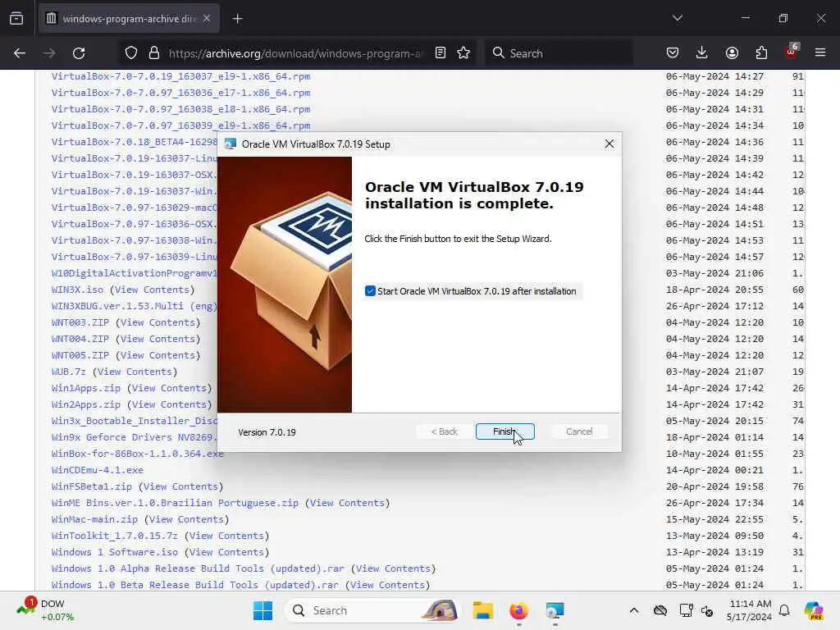Open WinFSBeta1.zip link
This screenshot has height=630, width=840.
(92, 486)
